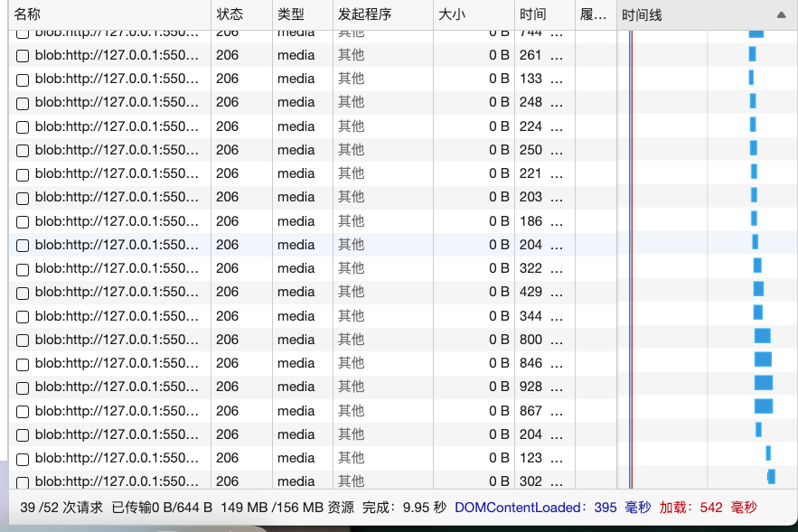Click the 类型 column header
The image size is (798, 532).
(291, 15)
